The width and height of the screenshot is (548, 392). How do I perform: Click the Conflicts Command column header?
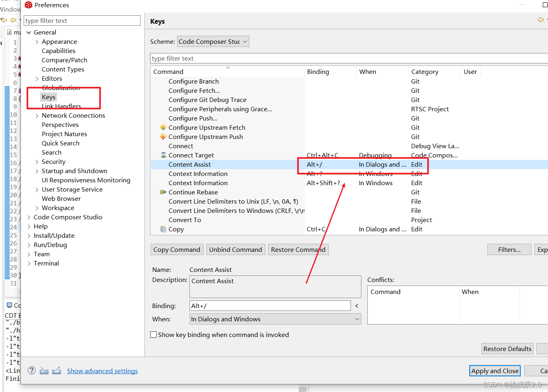413,292
